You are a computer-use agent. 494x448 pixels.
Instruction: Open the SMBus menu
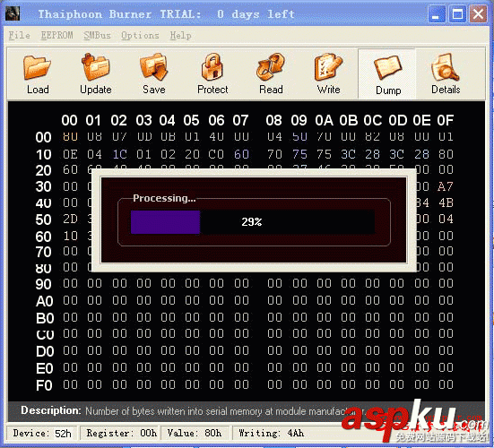(x=97, y=35)
